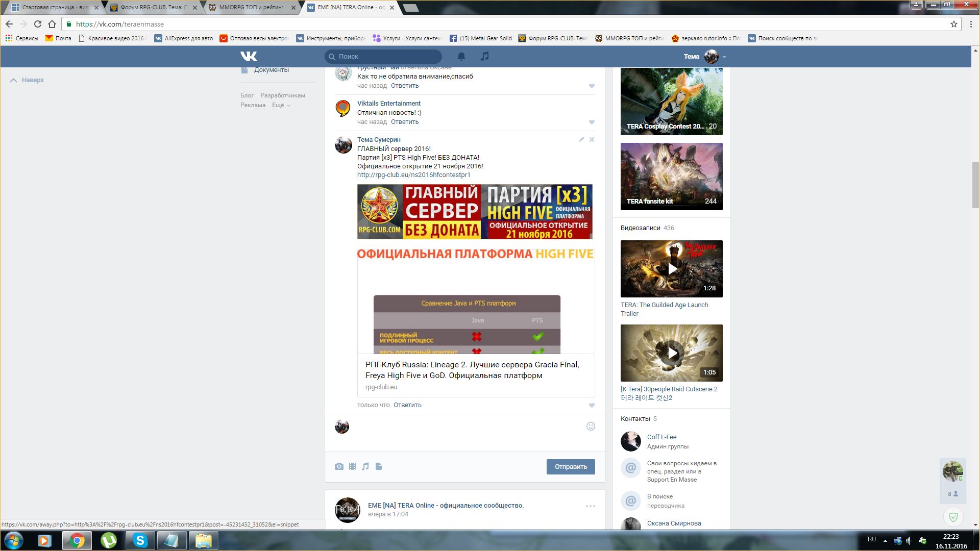
Task: Click the VK logo in header
Action: 249,56
